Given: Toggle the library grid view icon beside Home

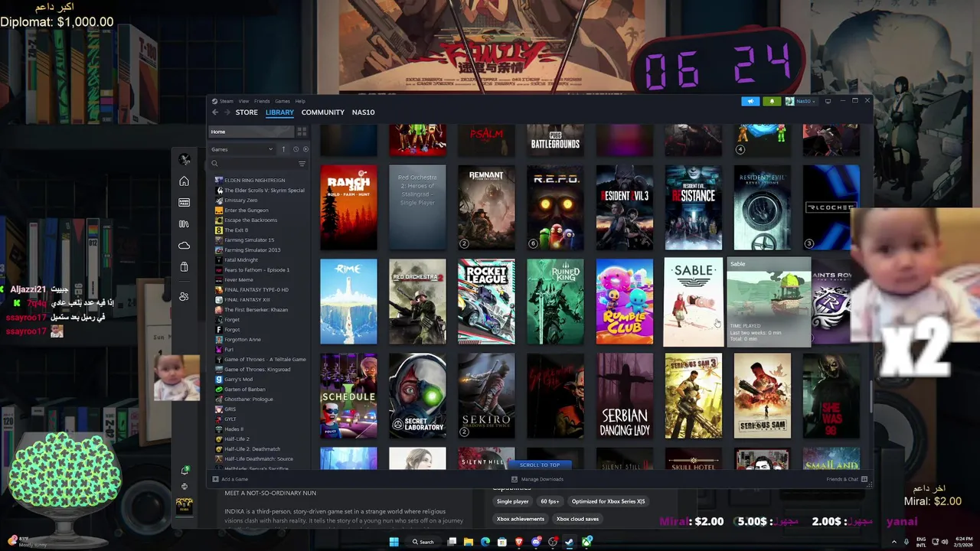Looking at the screenshot, I should click(x=302, y=132).
